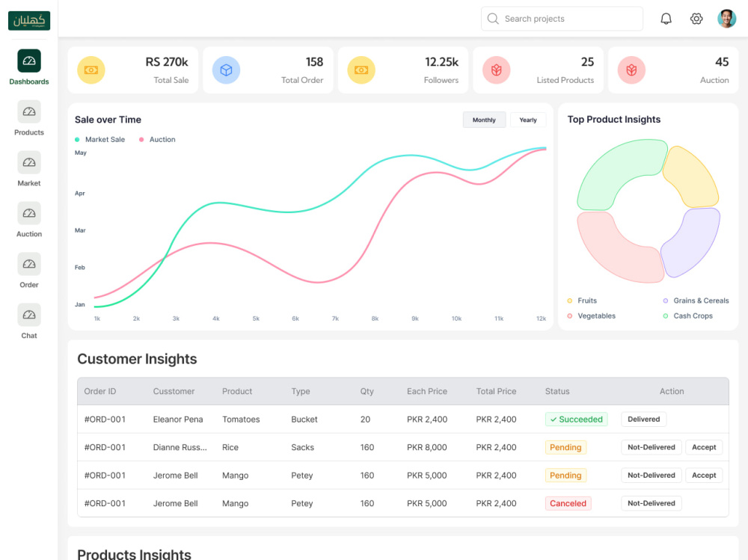Click the 25 Listed Products value
This screenshot has width=748, height=560.
point(587,62)
